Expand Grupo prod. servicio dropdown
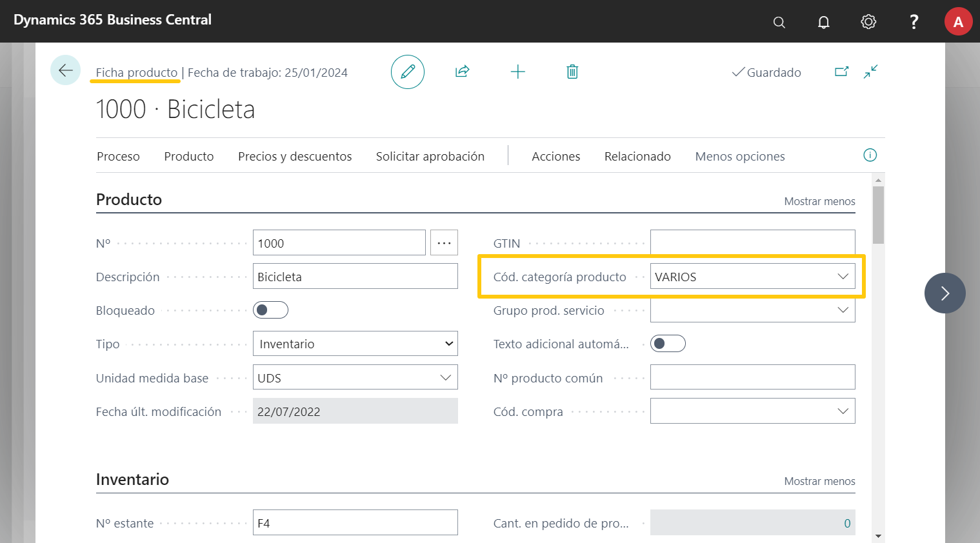Image resolution: width=980 pixels, height=543 pixels. click(x=843, y=310)
